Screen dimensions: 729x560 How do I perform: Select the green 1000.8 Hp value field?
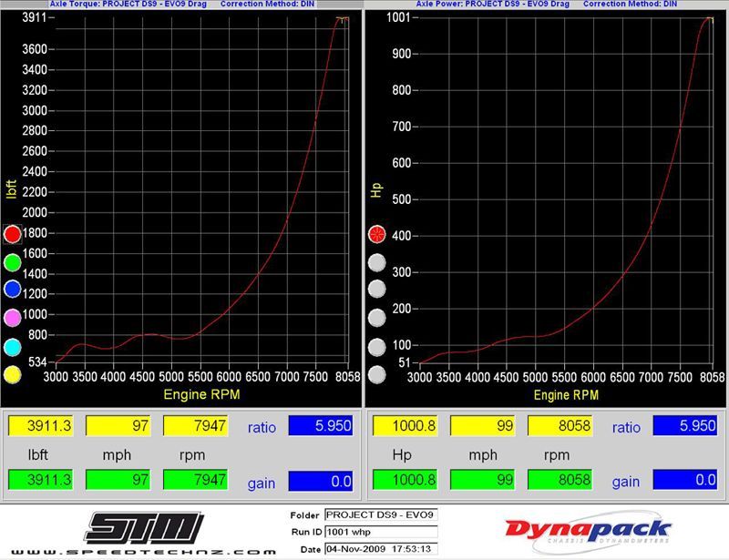(404, 480)
